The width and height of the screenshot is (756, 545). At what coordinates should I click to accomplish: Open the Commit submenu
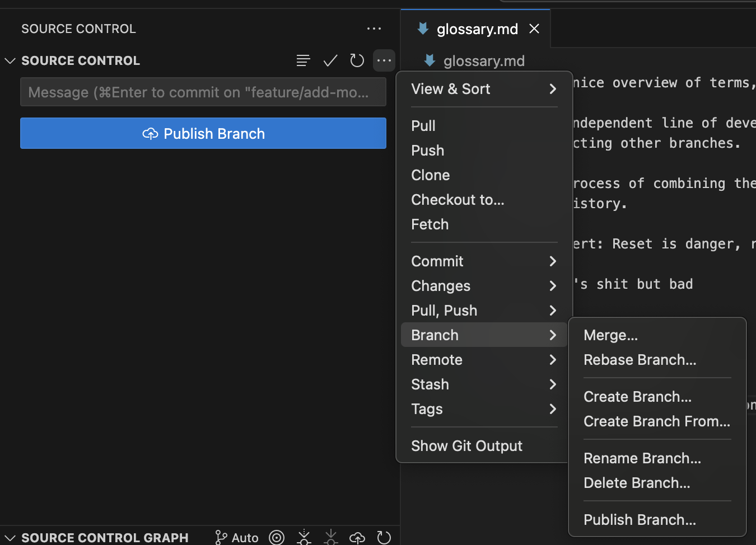484,261
